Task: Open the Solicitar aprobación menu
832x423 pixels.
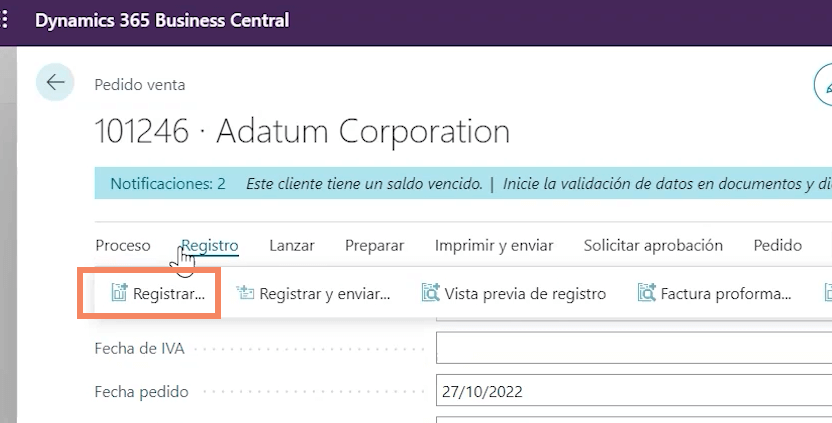Action: [x=653, y=245]
